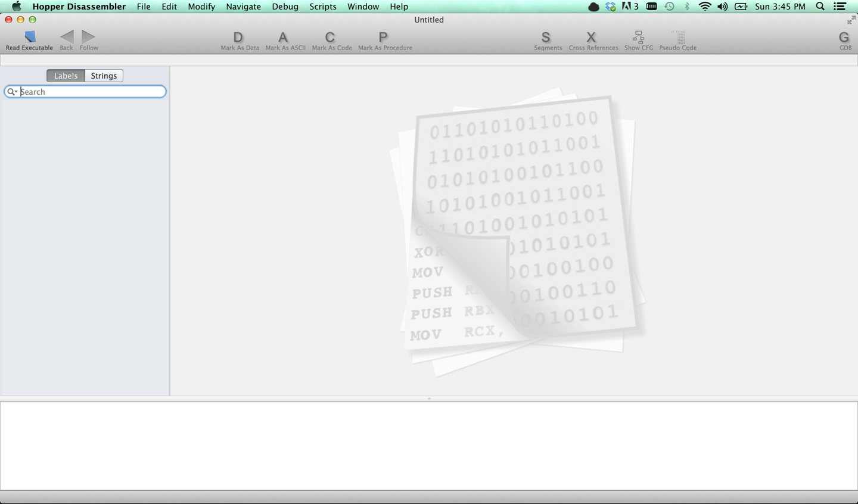Click the Mark As Data icon
858x504 pixels.
tap(238, 38)
